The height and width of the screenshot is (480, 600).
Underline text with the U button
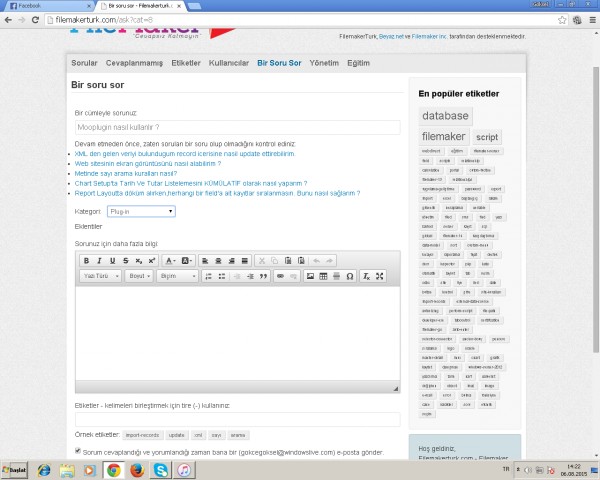tap(112, 261)
